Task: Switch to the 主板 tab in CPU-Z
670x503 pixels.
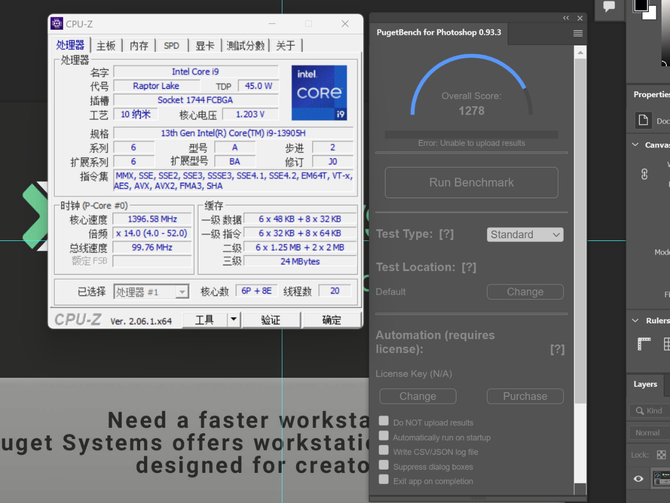Action: pos(106,46)
